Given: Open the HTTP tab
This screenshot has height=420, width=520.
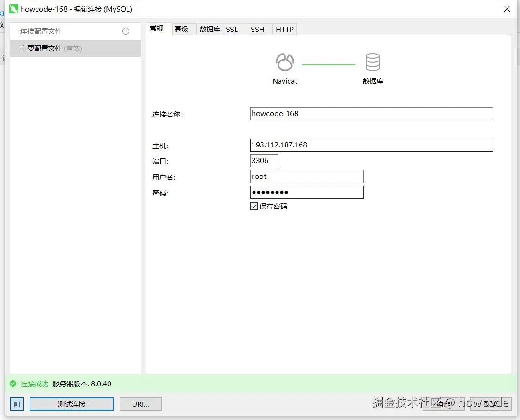Looking at the screenshot, I should 284,30.
